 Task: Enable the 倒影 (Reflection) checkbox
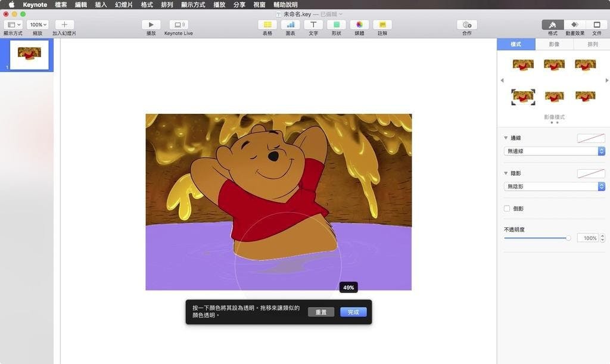507,209
